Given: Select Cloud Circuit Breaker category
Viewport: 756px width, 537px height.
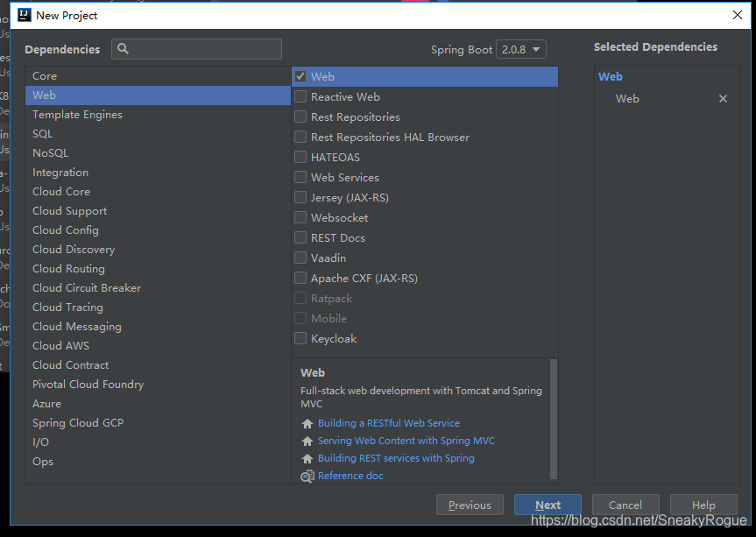Looking at the screenshot, I should coord(158,288).
